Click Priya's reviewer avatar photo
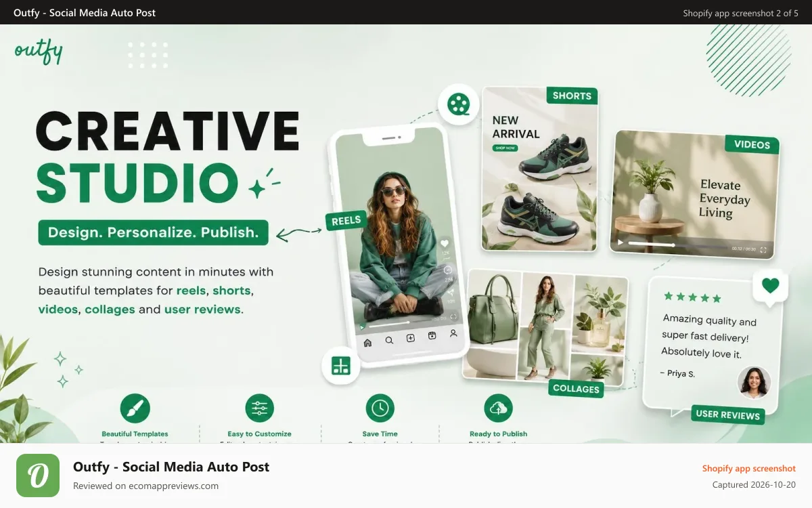Screen dimensions: 812x508 pyautogui.click(x=754, y=383)
